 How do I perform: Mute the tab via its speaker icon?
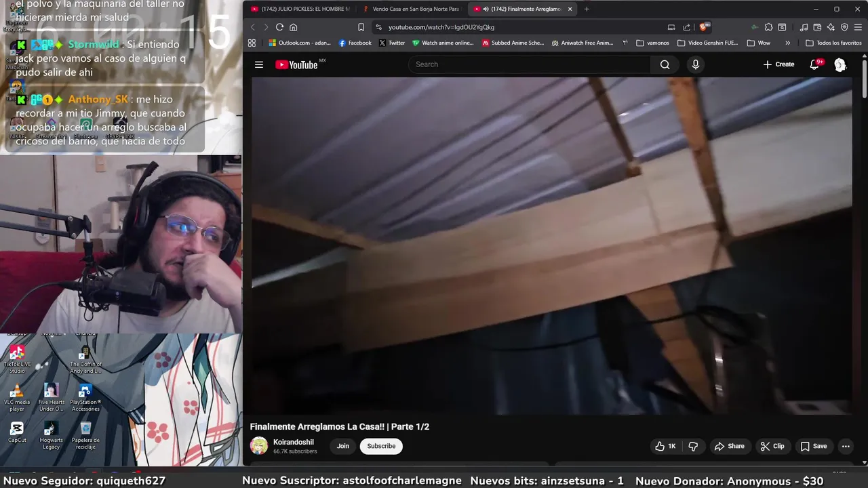pos(486,9)
